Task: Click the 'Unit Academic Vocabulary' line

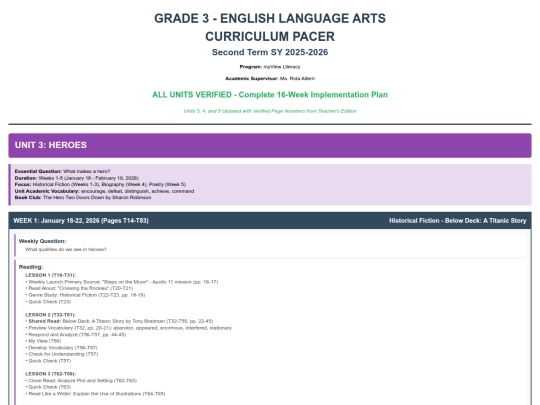Action: [104, 191]
